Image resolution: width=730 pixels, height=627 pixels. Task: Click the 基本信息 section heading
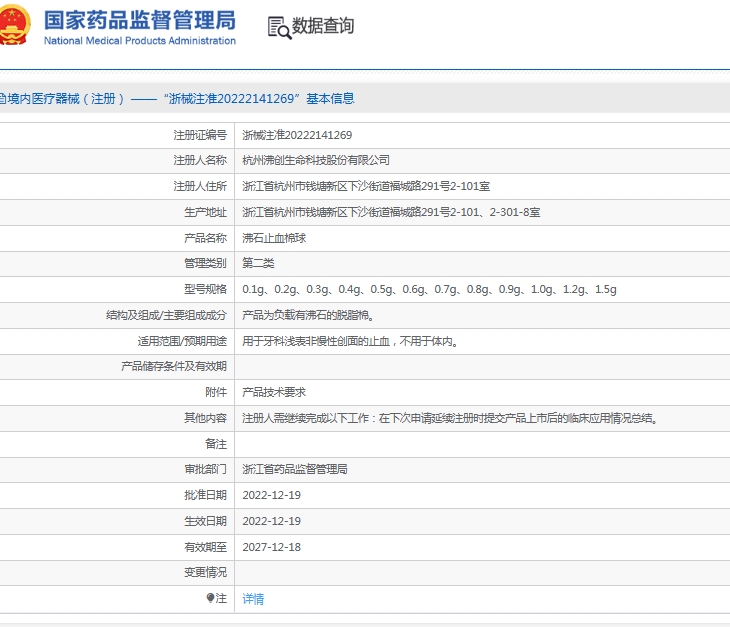coord(330,99)
